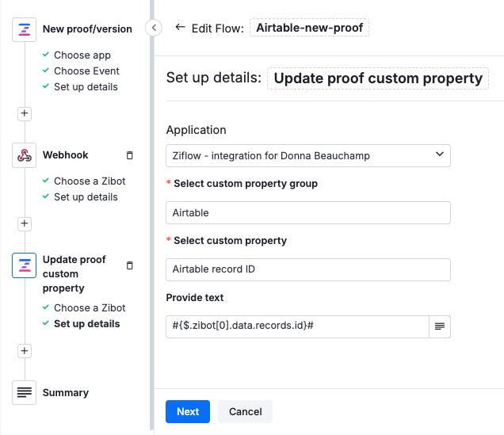Image resolution: width=504 pixels, height=435 pixels.
Task: Open the Summary step icon
Action: point(24,392)
